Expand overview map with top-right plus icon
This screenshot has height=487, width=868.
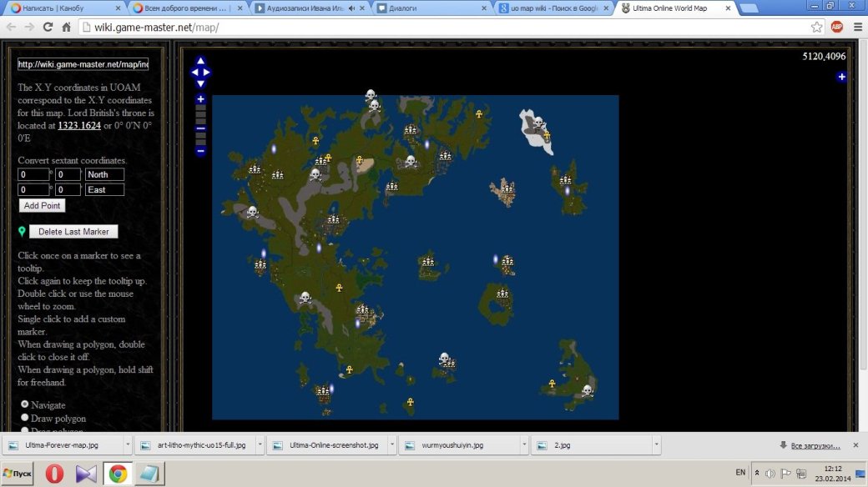841,77
